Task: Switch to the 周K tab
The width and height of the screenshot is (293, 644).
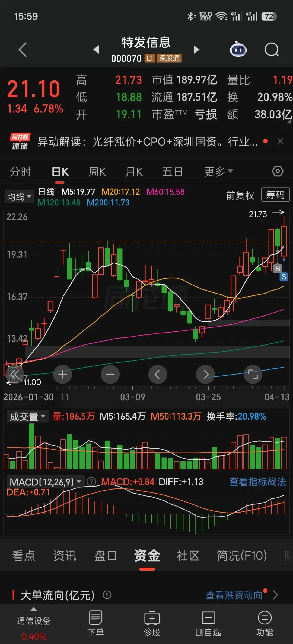Action: click(97, 172)
